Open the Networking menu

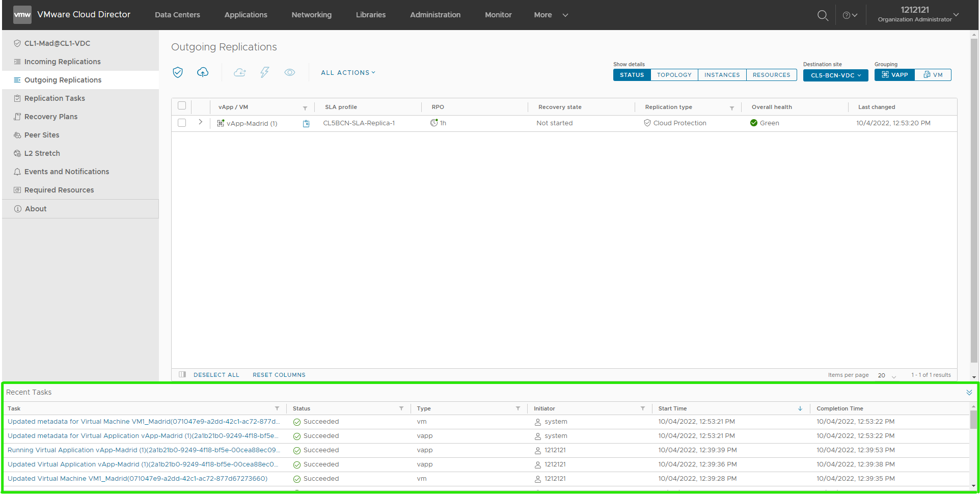pyautogui.click(x=311, y=15)
